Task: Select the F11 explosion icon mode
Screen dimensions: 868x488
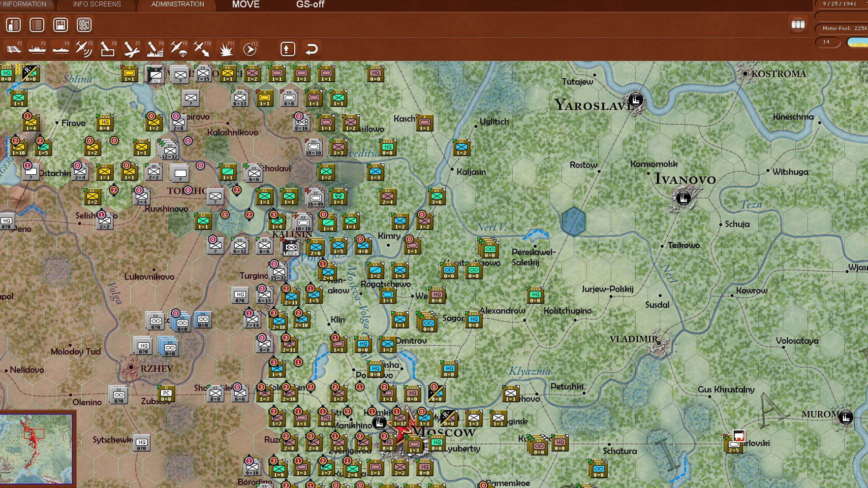Action: (226, 49)
